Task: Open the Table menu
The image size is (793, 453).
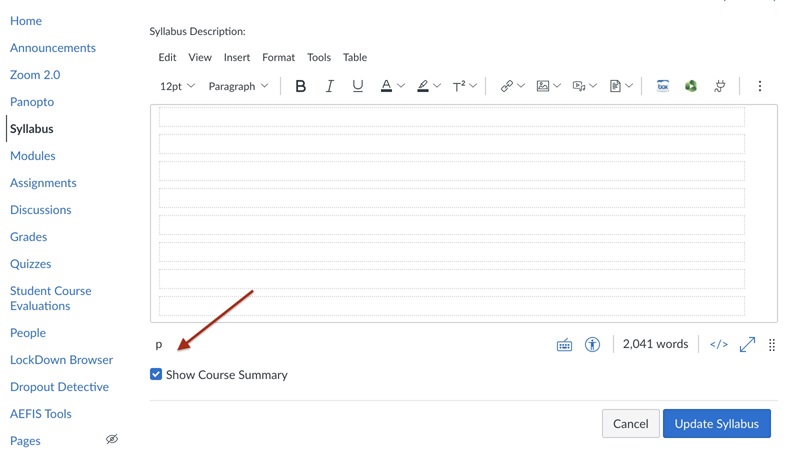Action: 354,57
